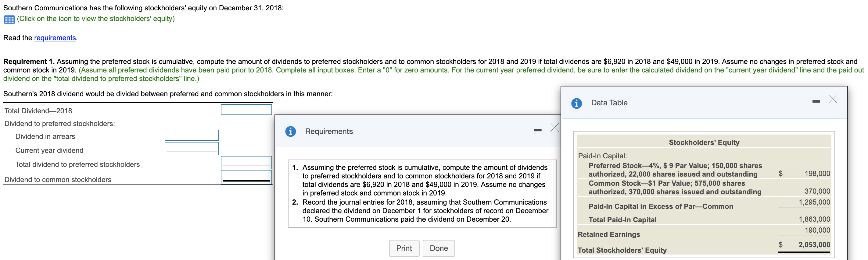Close the Requirements dialog
This screenshot has height=260, width=868.
554,127
